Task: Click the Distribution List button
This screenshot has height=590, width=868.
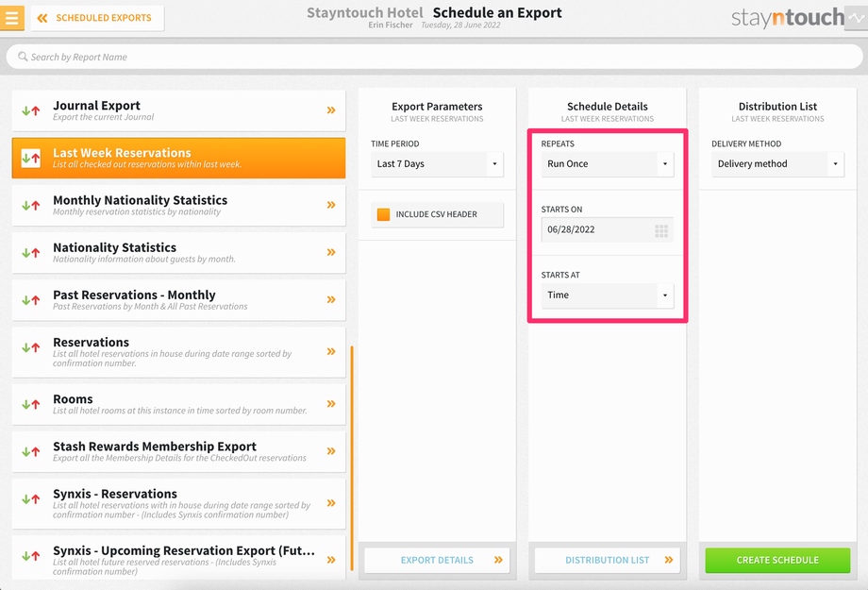Action: pyautogui.click(x=608, y=560)
